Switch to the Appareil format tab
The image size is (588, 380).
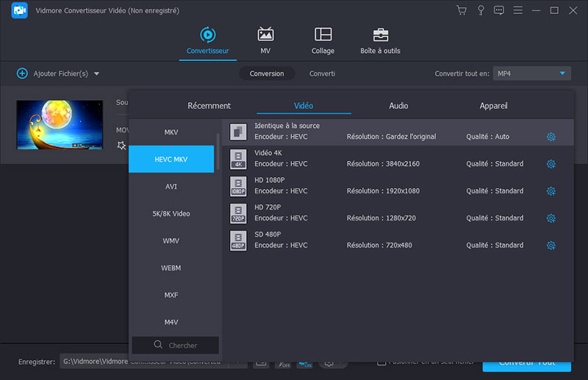click(493, 106)
